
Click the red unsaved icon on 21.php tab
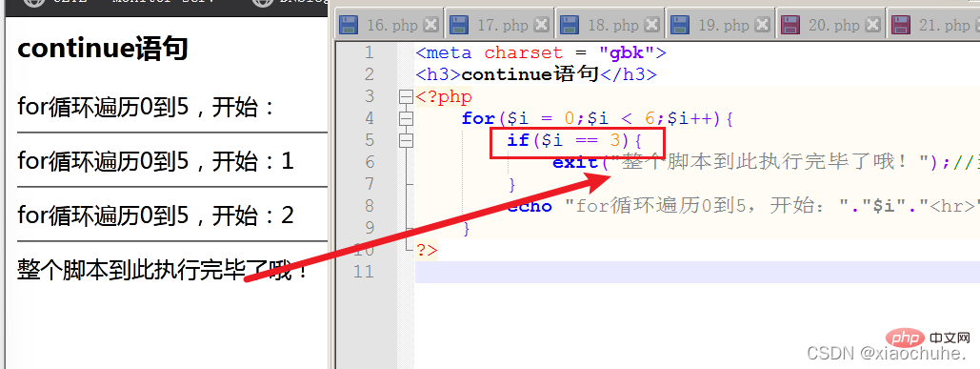[x=901, y=25]
